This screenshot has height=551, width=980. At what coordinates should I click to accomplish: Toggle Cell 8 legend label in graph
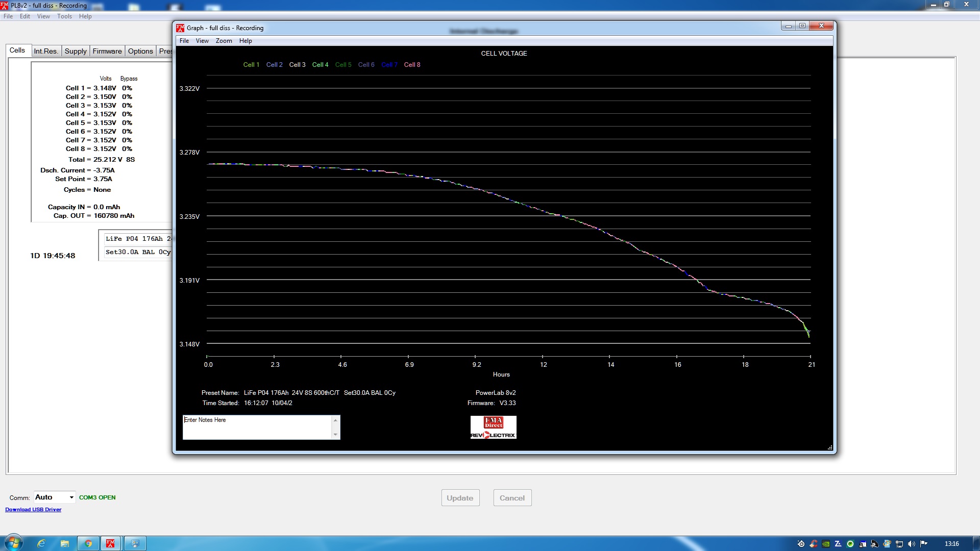(412, 65)
